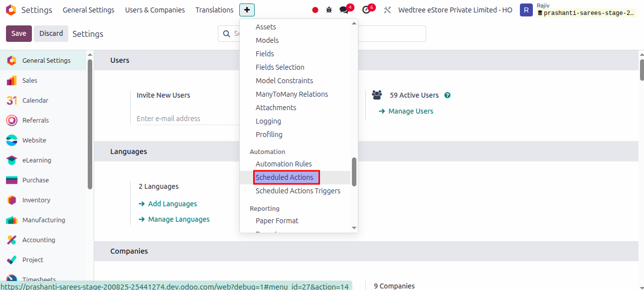The height and width of the screenshot is (290, 644).
Task: Select Automation Rules menu entry
Action: (284, 164)
